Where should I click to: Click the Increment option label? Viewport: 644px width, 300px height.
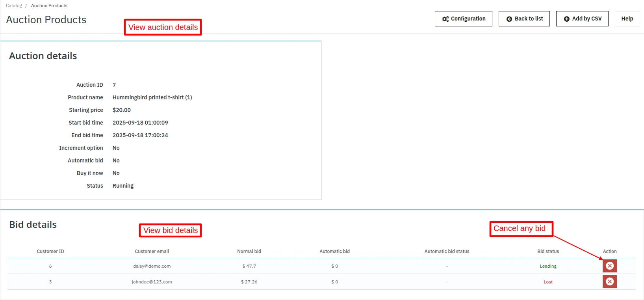81,148
